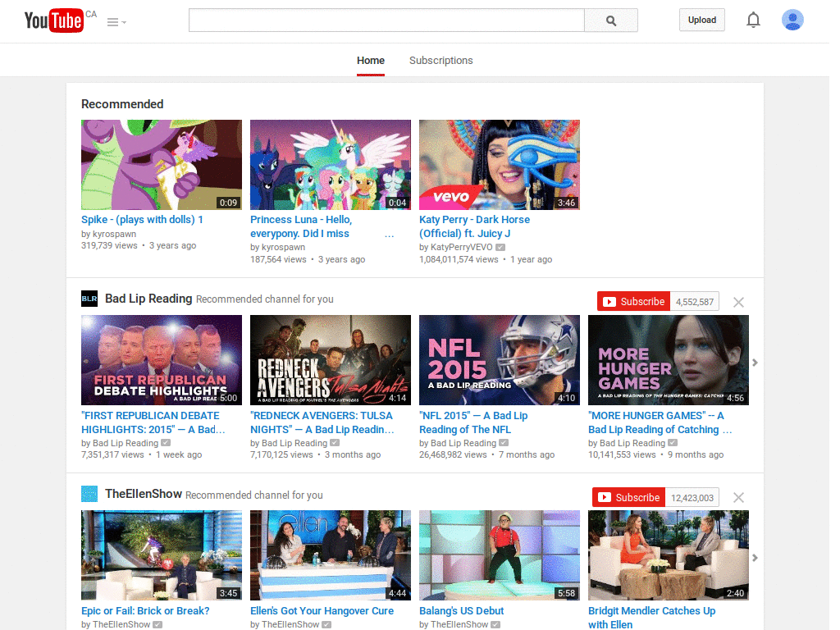Click 'Ellen's Got Your Hangover Cure' title

(x=322, y=610)
